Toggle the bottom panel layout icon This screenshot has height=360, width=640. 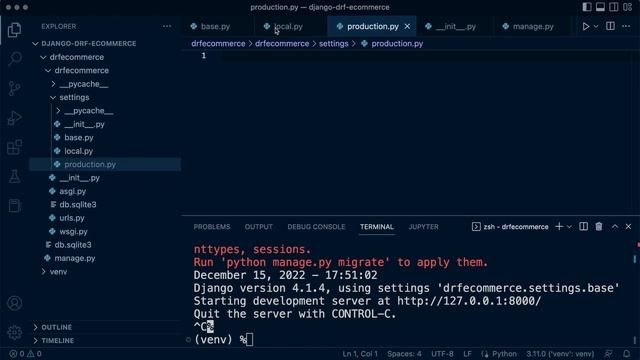pos(600,7)
